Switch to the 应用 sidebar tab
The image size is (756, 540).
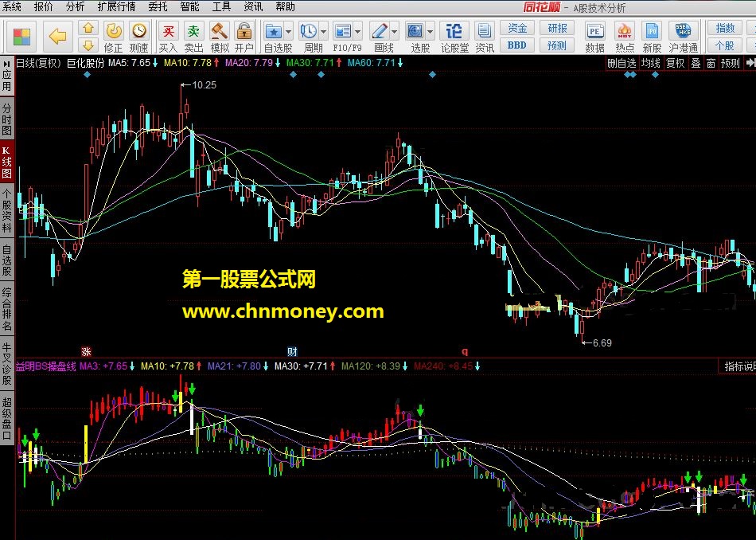tap(6, 76)
